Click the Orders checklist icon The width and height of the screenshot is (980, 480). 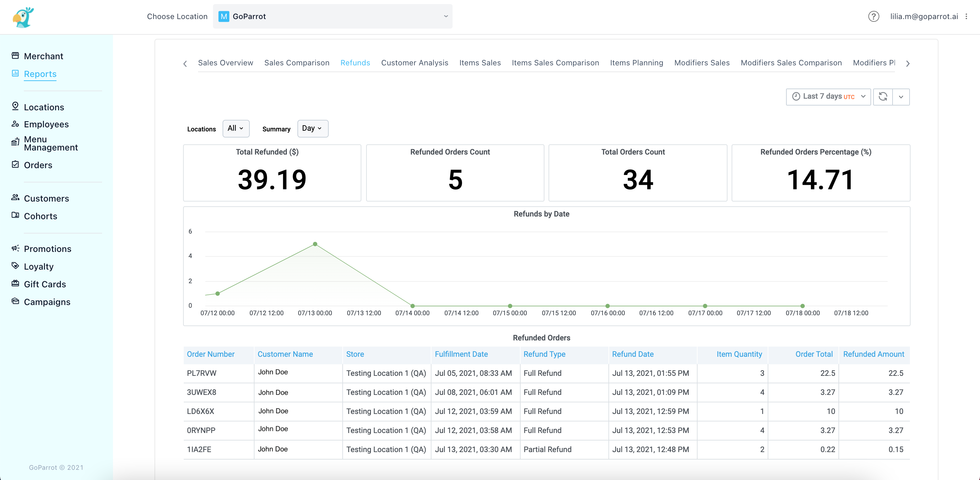tap(15, 164)
